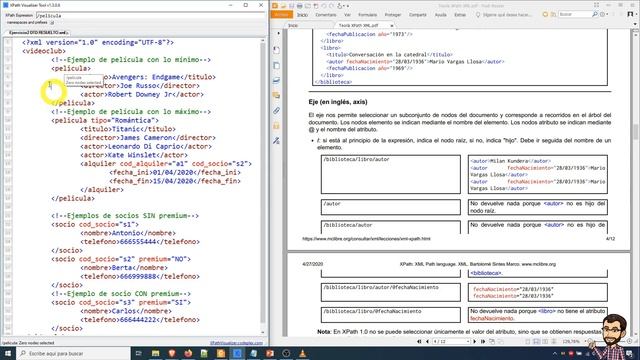Open the Ver ribbon tab
Image resolution: width=640 pixels, height=360 pixels.
pyautogui.click(x=347, y=15)
